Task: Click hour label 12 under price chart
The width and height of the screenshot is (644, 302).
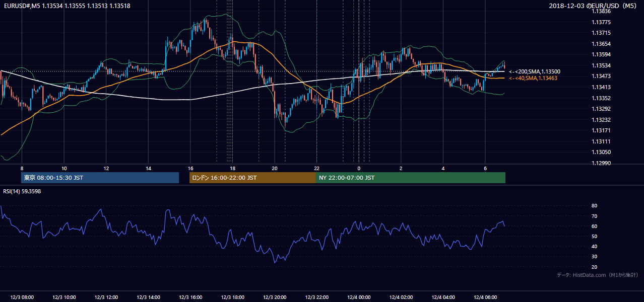Action: pyautogui.click(x=106, y=168)
